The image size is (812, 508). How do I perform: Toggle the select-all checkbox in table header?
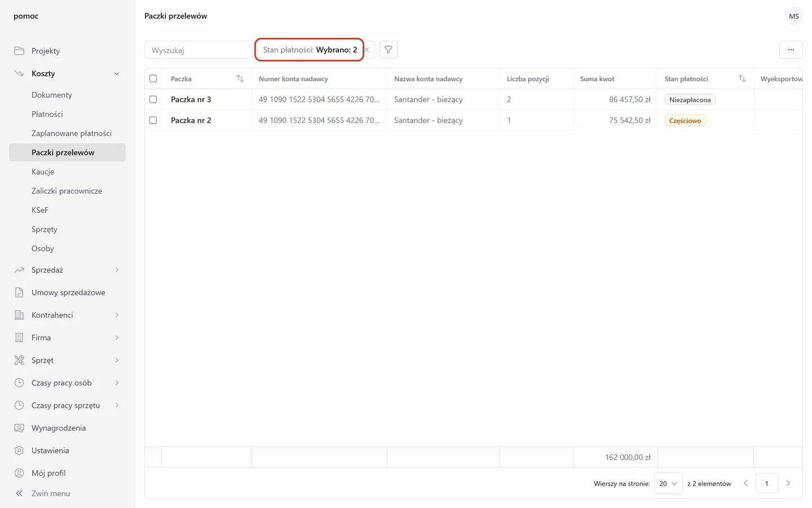[153, 78]
